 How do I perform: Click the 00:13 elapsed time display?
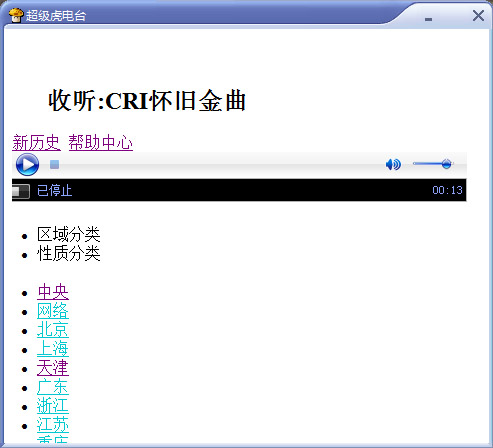pos(447,190)
